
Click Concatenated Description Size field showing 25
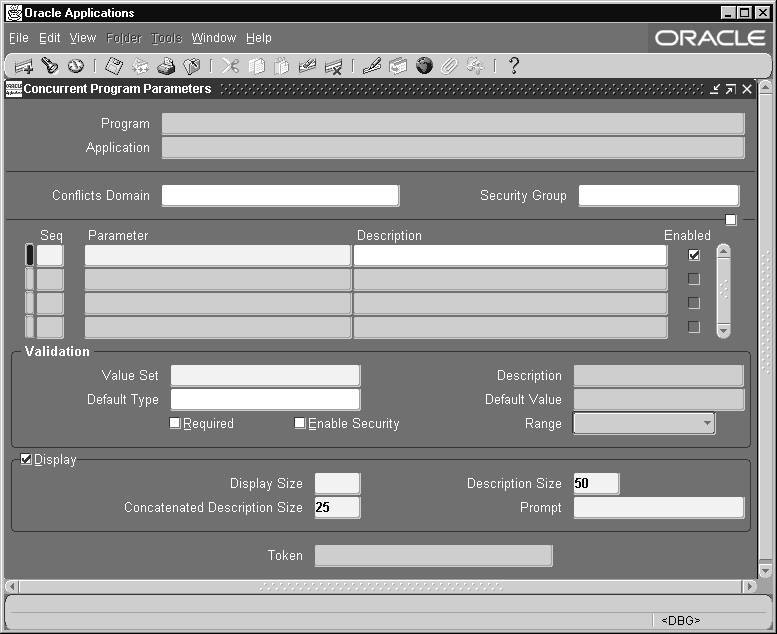tap(337, 507)
